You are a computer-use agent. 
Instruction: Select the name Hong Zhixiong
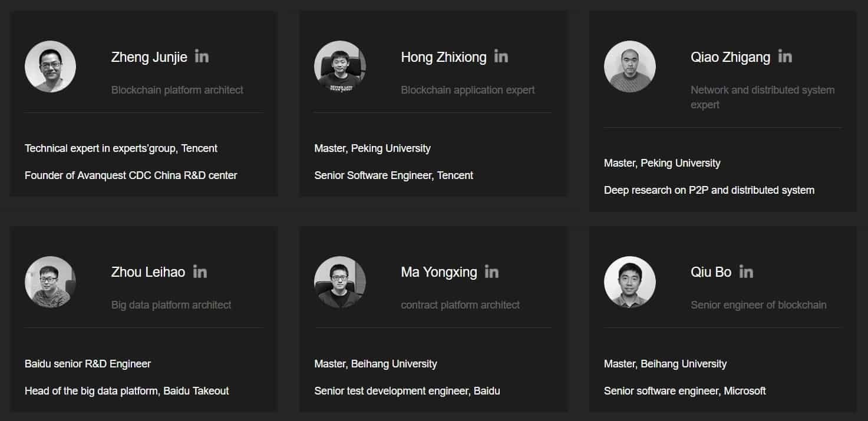[x=444, y=57]
